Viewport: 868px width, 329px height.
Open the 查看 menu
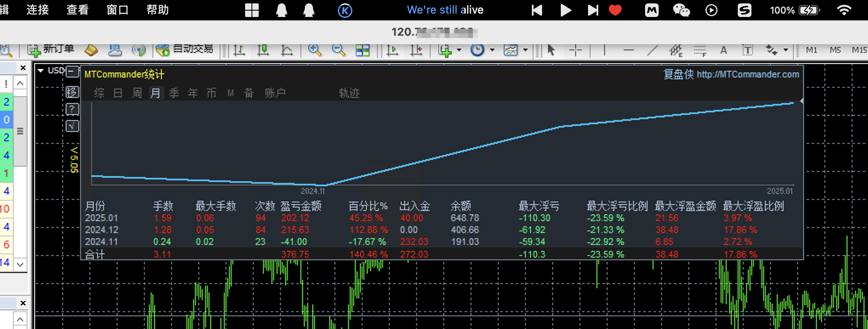77,10
